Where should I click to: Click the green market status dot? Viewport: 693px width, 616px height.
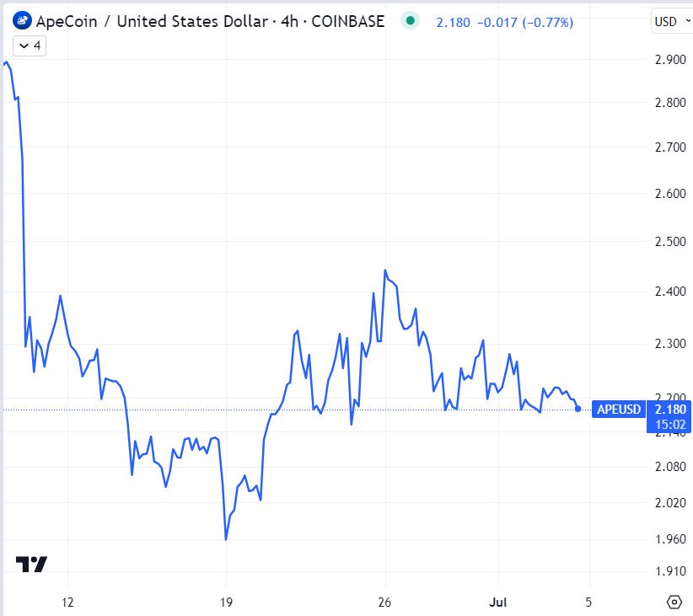click(x=410, y=21)
